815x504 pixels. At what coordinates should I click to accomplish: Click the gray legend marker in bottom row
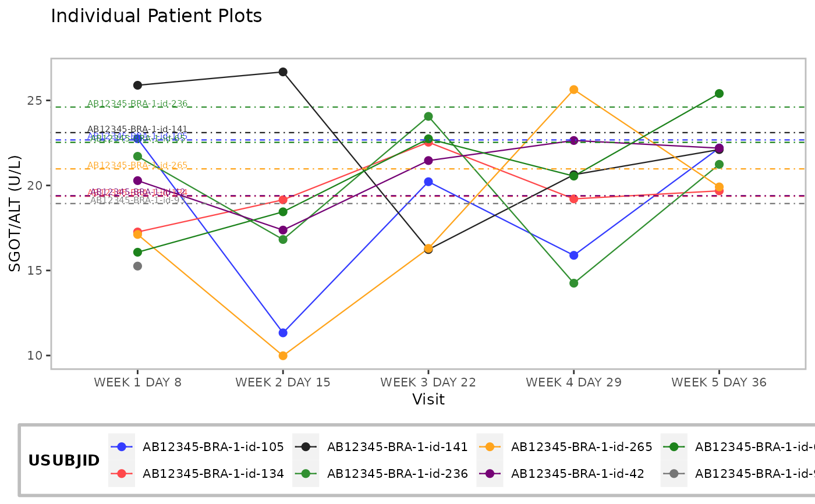point(674,474)
